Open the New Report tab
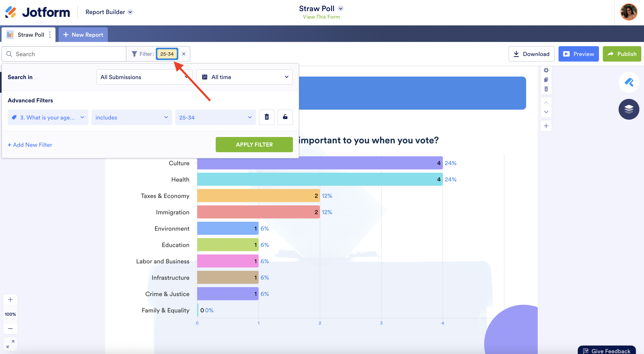This screenshot has height=354, width=644. coord(83,35)
